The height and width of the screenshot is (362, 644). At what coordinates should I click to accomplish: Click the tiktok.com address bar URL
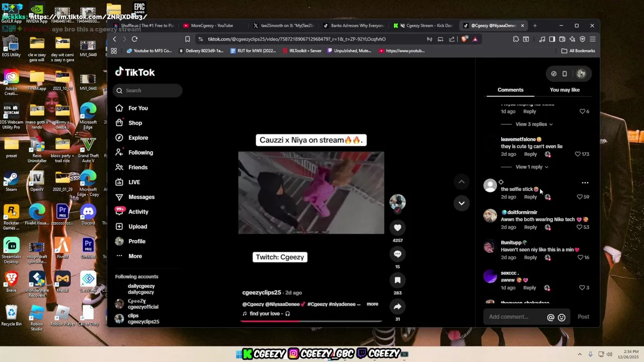(x=297, y=39)
